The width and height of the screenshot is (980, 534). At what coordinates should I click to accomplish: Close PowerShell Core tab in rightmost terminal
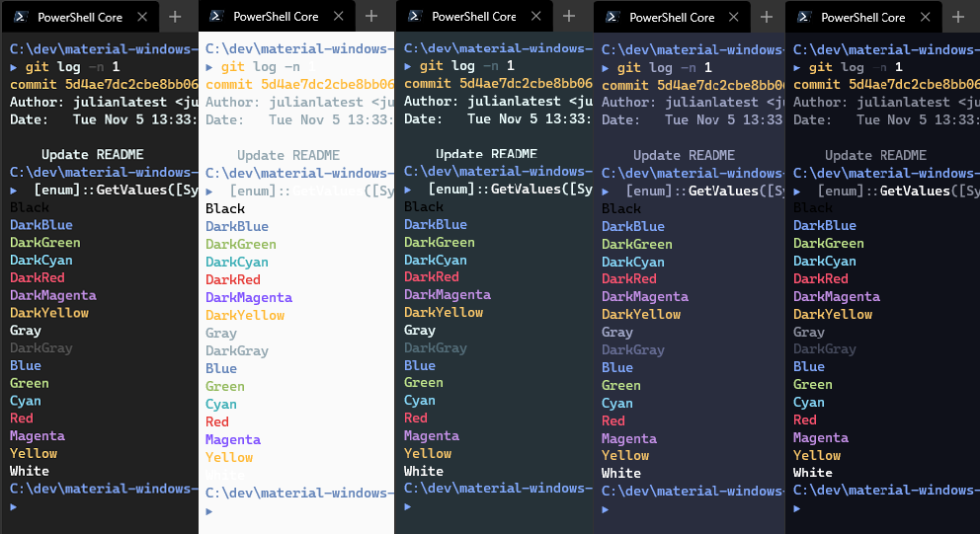click(925, 17)
